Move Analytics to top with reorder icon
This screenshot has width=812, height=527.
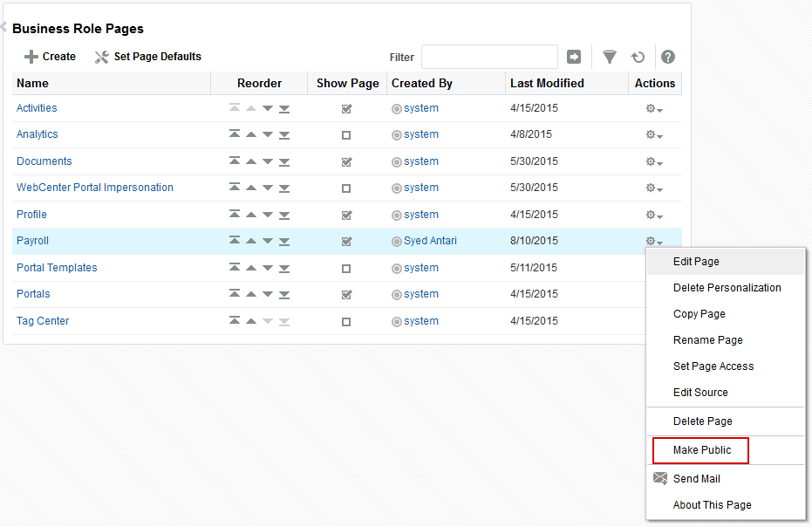[x=235, y=134]
